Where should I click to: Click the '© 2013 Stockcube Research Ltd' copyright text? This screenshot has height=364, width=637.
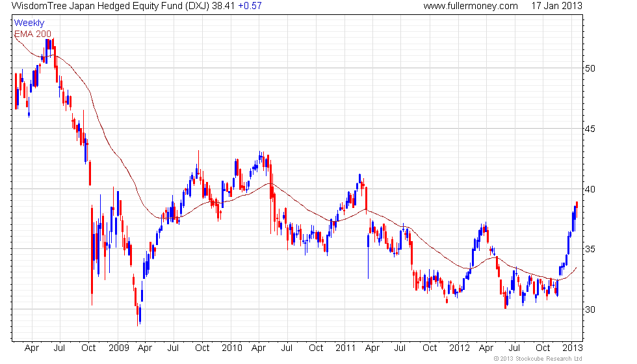point(538,359)
